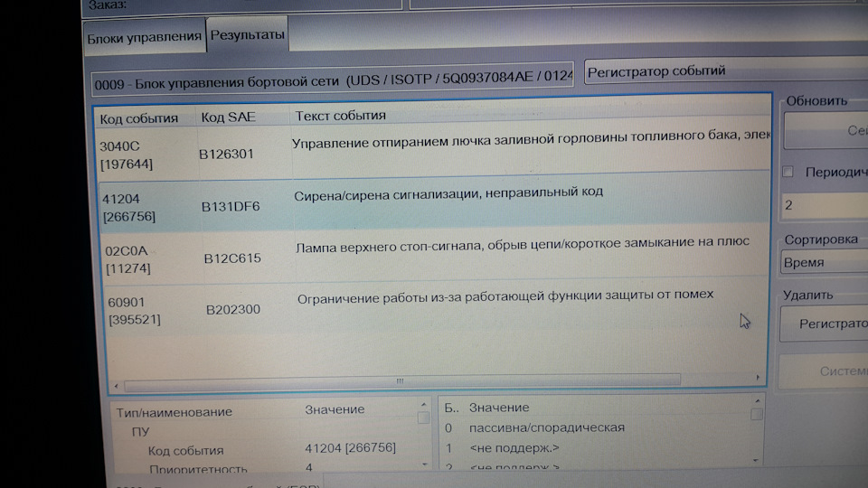Click SAE code B131DF6
Viewport: 868px width, 488px height.
[231, 206]
